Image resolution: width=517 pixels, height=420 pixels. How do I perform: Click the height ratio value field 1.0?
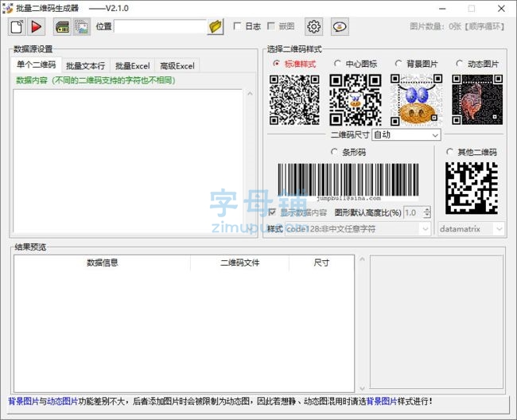click(x=413, y=212)
